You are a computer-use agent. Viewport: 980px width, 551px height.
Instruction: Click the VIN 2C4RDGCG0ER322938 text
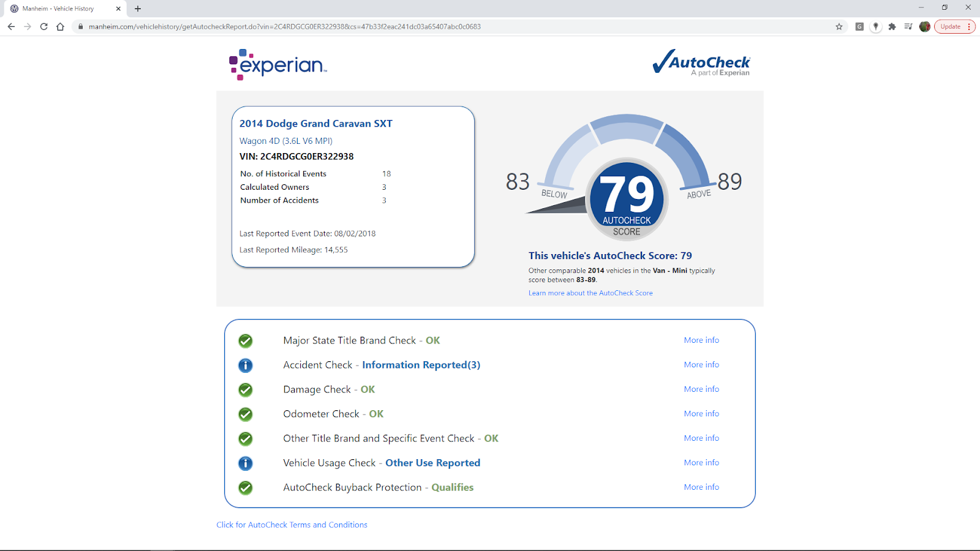(x=296, y=157)
